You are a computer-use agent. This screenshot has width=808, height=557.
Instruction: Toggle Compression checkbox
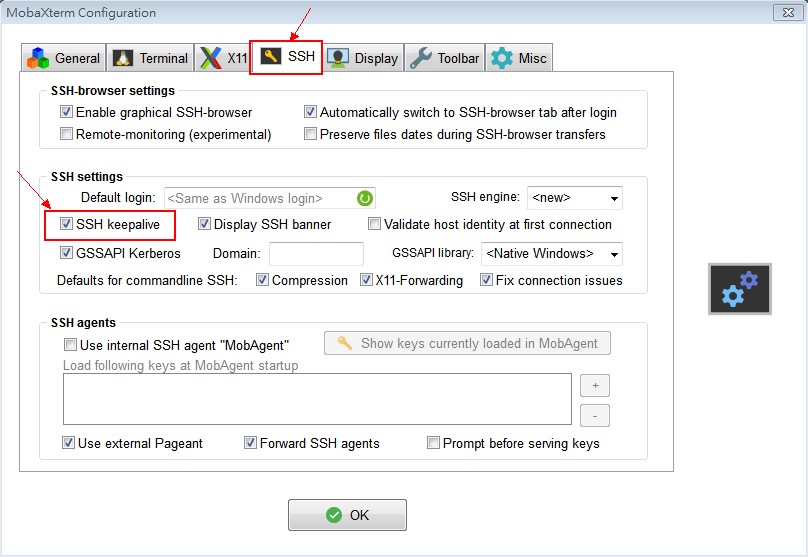tap(262, 280)
